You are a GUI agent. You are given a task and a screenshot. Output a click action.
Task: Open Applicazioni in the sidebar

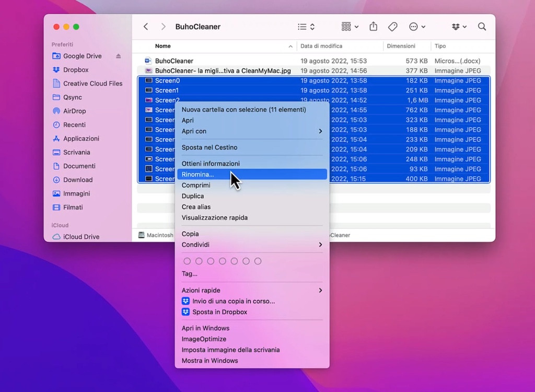pos(81,139)
